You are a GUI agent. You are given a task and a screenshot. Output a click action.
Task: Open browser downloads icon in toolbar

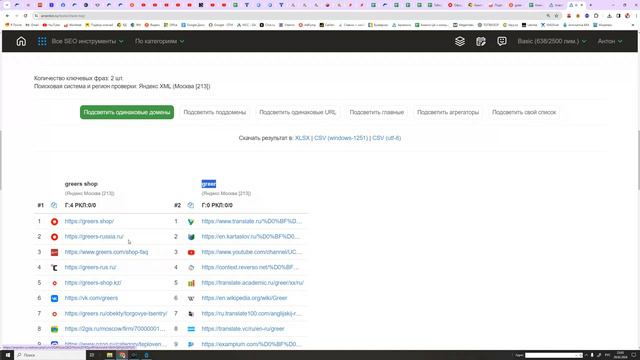[609, 16]
